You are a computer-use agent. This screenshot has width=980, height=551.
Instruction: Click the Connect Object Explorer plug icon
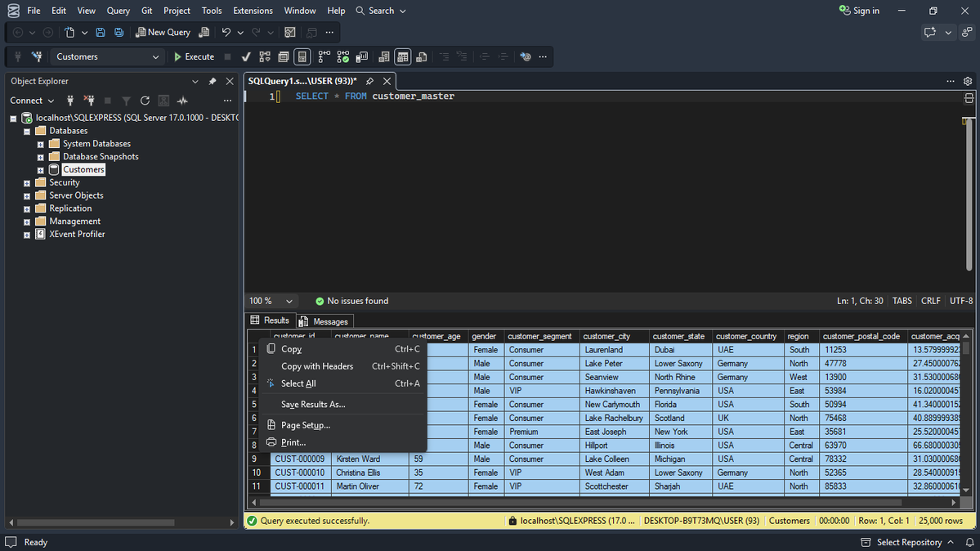coord(70,101)
